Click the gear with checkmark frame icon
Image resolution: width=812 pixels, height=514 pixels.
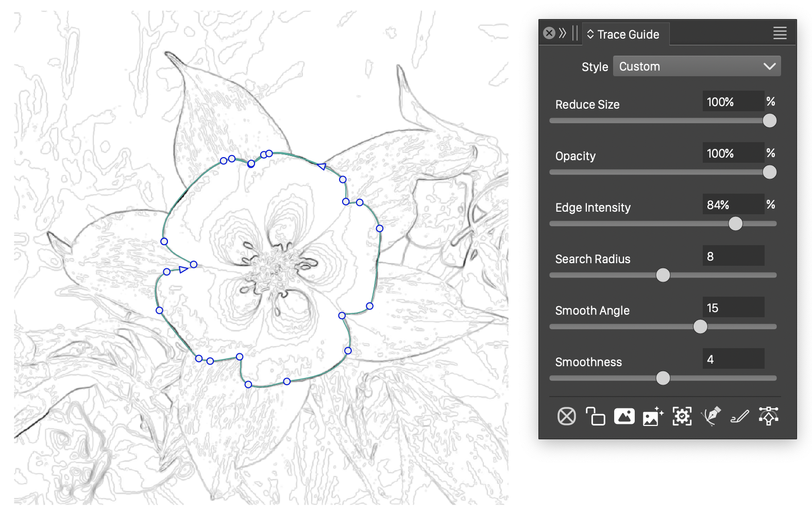click(x=682, y=416)
